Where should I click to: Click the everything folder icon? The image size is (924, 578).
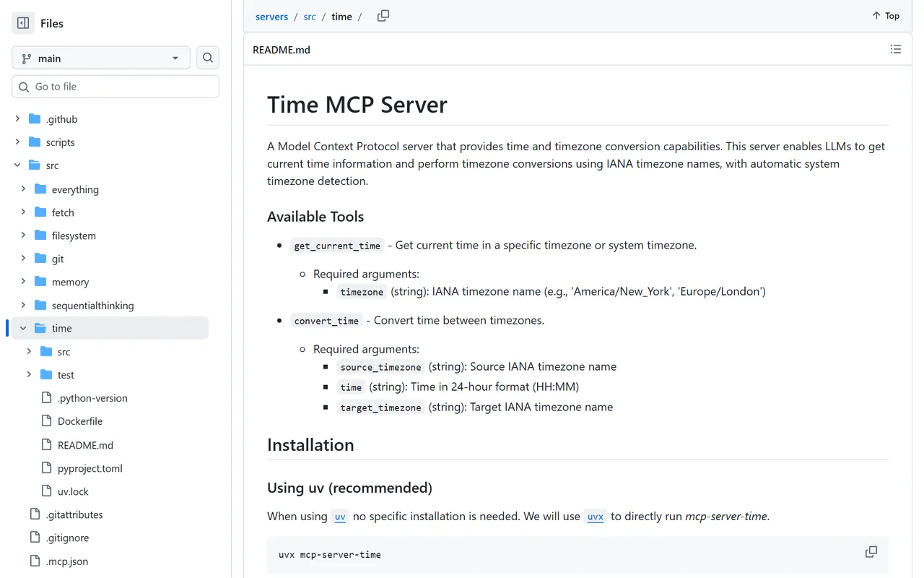[40, 189]
